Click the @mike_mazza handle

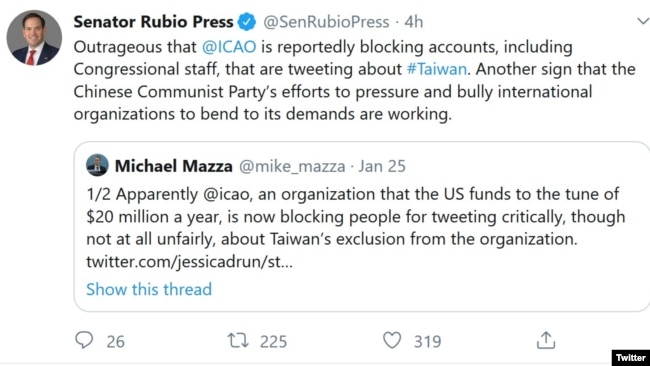point(292,167)
